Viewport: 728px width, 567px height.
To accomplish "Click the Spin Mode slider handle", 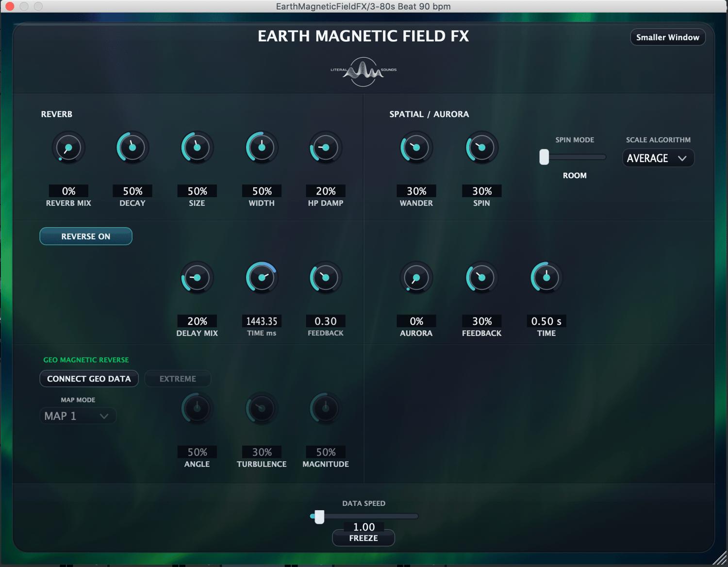I will 544,157.
